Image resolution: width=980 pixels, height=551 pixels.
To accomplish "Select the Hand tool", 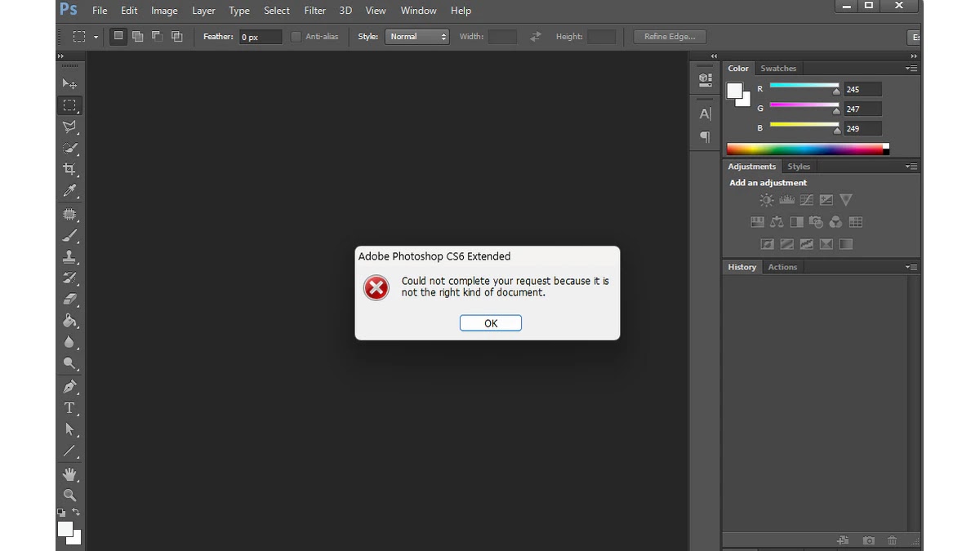I will click(69, 473).
